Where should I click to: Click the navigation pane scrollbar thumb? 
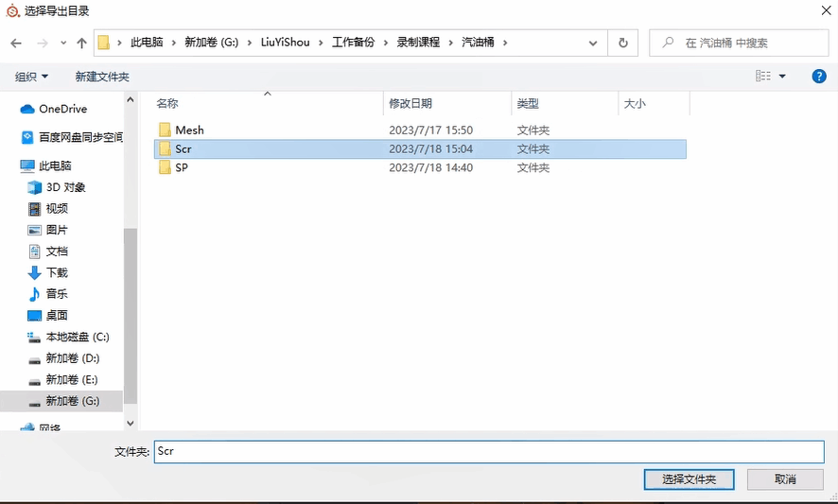tap(131, 316)
